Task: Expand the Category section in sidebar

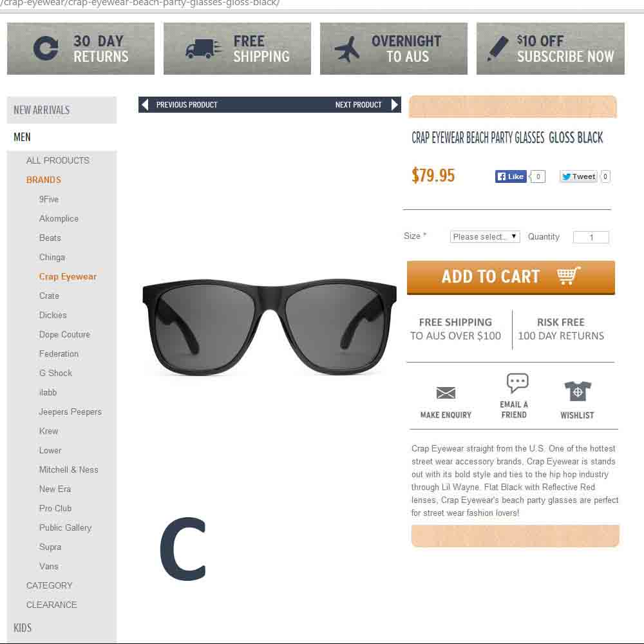Action: click(x=50, y=585)
